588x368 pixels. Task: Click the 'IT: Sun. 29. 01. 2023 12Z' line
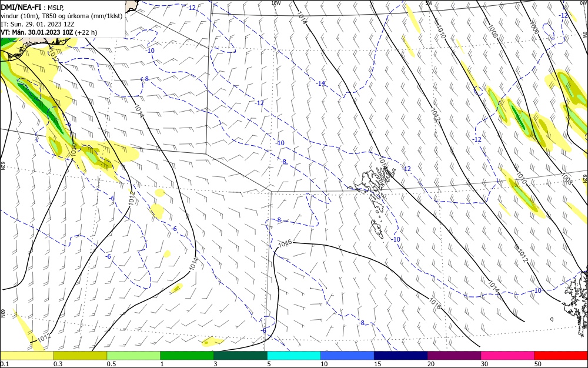point(38,24)
